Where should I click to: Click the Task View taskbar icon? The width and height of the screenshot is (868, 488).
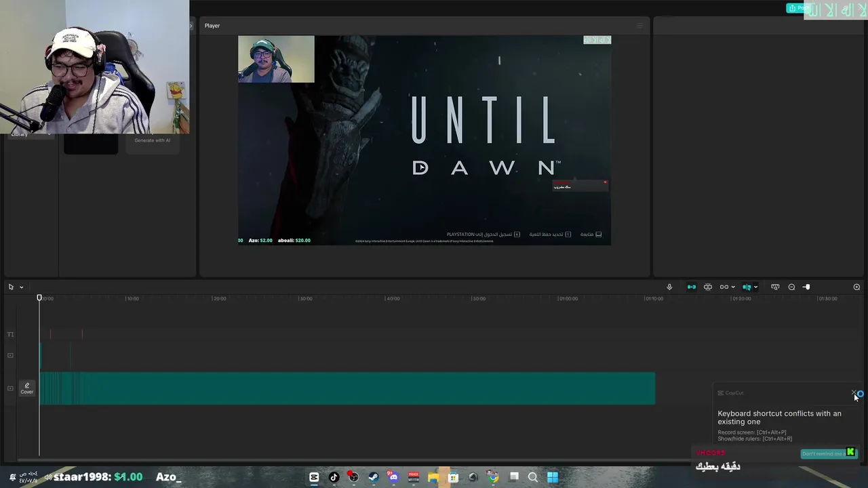[513, 477]
